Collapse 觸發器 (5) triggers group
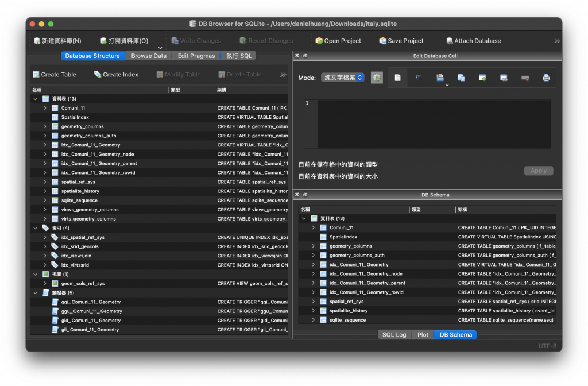 [35, 292]
